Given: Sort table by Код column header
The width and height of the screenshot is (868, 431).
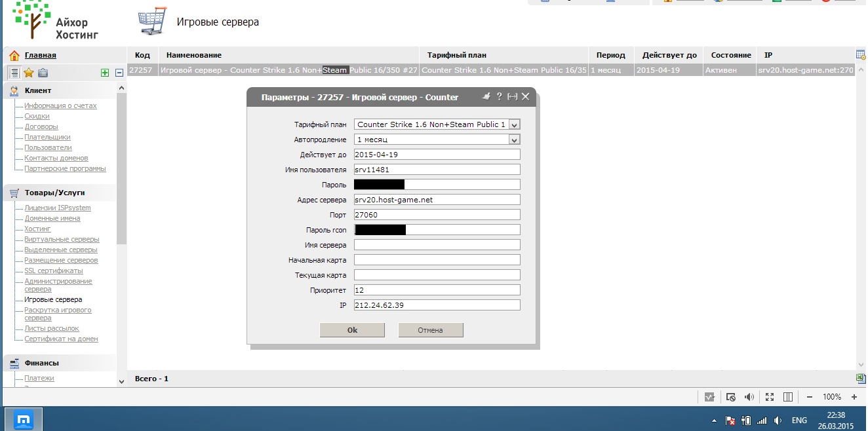Looking at the screenshot, I should 142,55.
